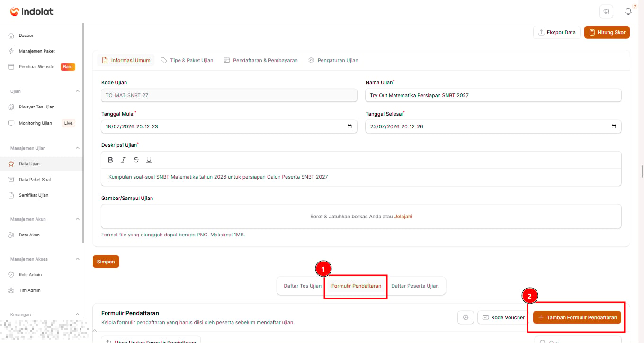Click Tambah Formulir Pendaftaran button
The image size is (644, 343).
pos(577,317)
